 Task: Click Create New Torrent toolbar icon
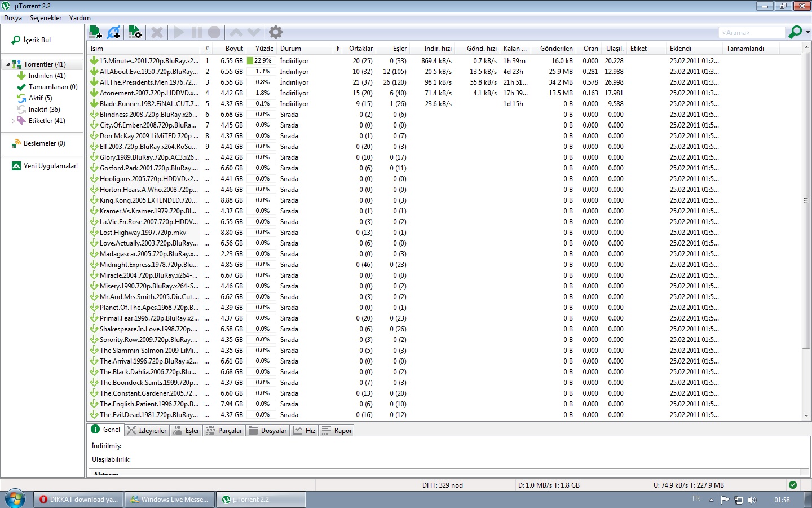(135, 32)
